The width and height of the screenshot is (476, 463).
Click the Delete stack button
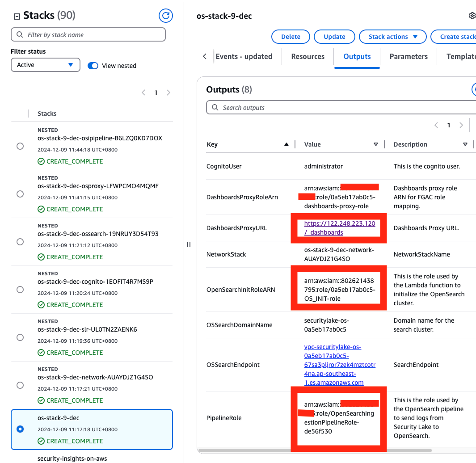[x=291, y=37]
